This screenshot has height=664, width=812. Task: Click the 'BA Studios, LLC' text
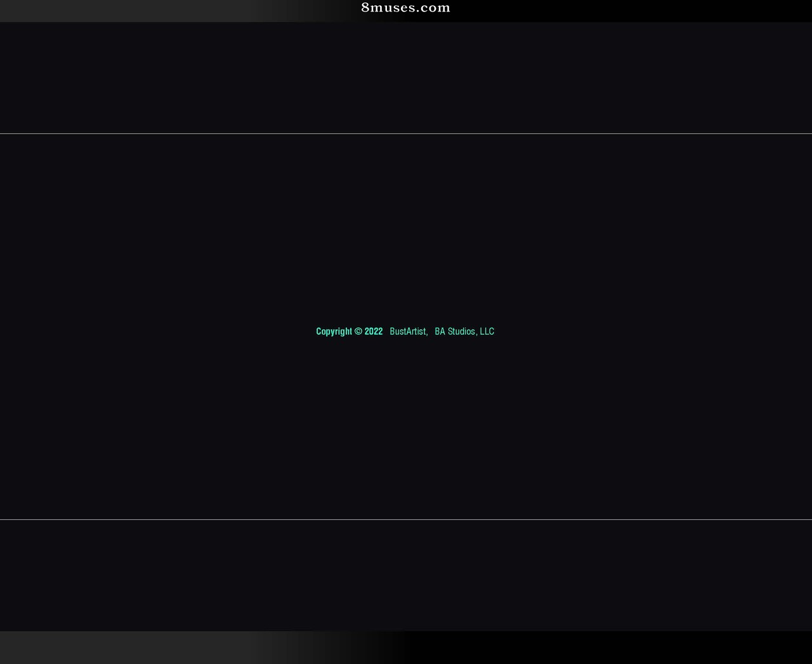click(x=464, y=331)
